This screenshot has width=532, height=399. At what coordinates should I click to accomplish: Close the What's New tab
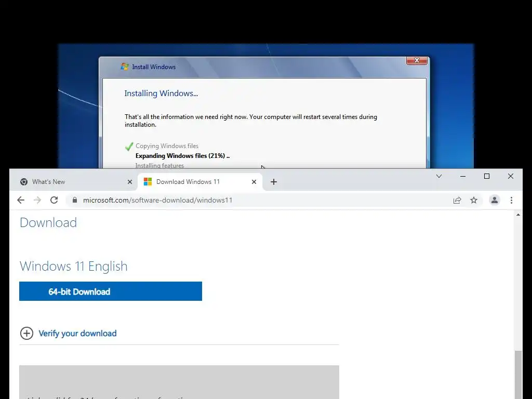129,182
